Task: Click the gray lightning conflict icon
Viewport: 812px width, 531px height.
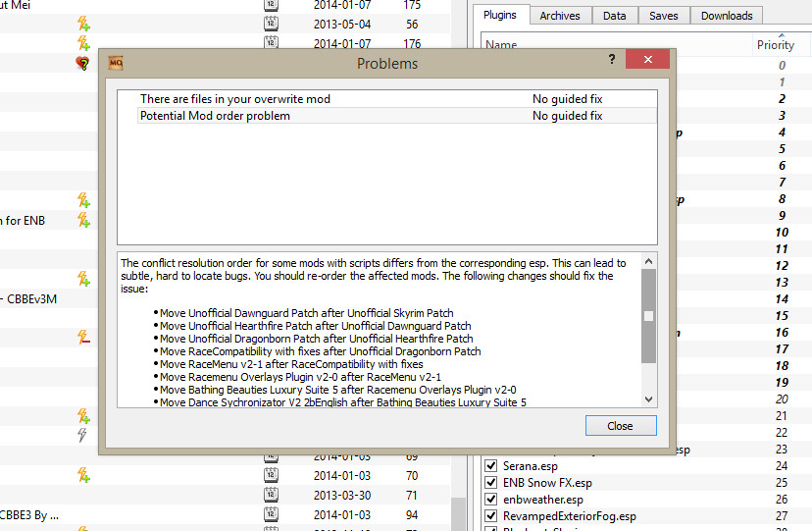Action: [x=83, y=435]
